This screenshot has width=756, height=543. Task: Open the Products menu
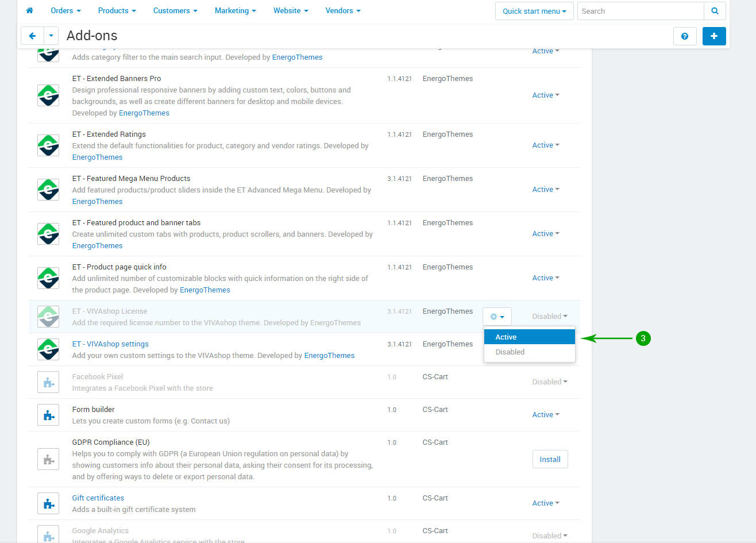(x=117, y=10)
